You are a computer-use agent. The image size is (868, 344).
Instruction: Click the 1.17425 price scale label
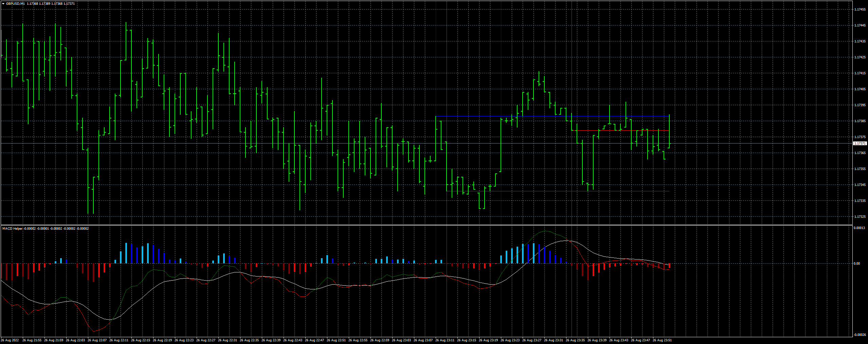860,57
